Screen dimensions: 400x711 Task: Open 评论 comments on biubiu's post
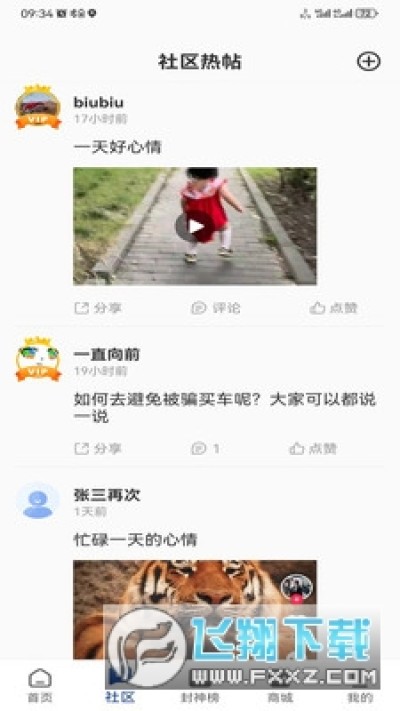click(215, 308)
